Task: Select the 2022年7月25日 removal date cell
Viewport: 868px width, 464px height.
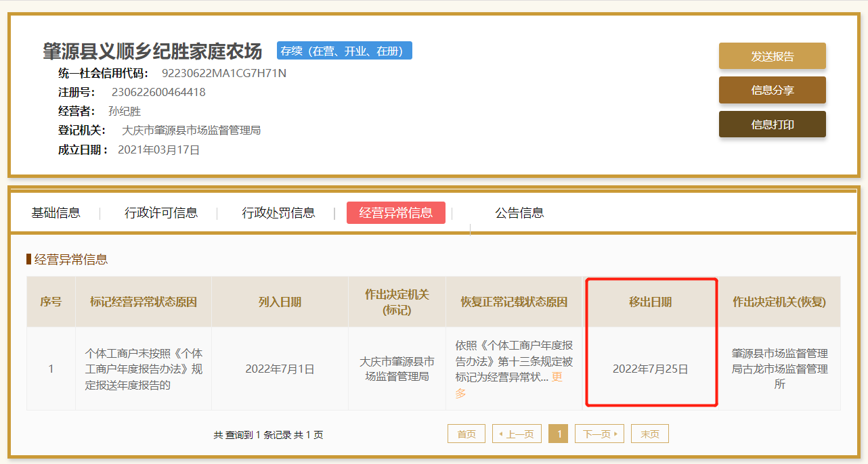Action: [x=650, y=369]
